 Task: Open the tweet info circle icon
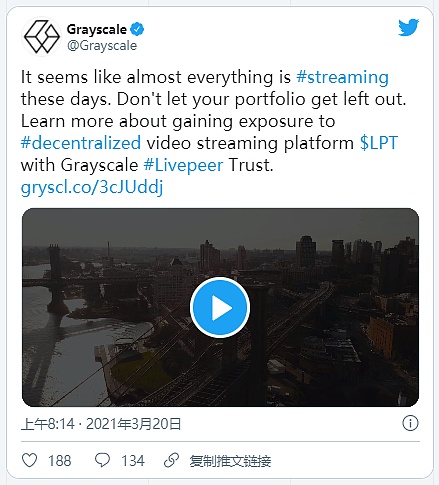(410, 423)
